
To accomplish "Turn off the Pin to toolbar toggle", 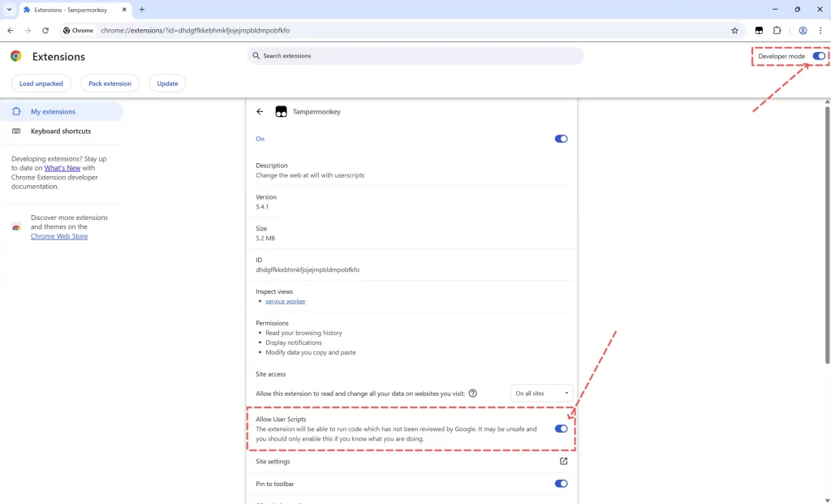I will coord(561,483).
